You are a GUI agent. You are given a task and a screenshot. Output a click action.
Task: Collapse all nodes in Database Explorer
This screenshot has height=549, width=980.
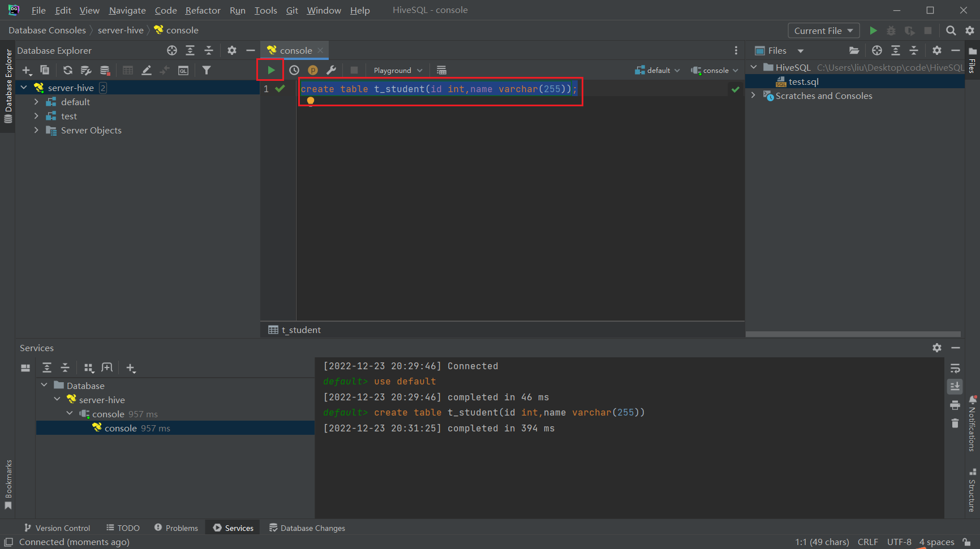pyautogui.click(x=209, y=50)
